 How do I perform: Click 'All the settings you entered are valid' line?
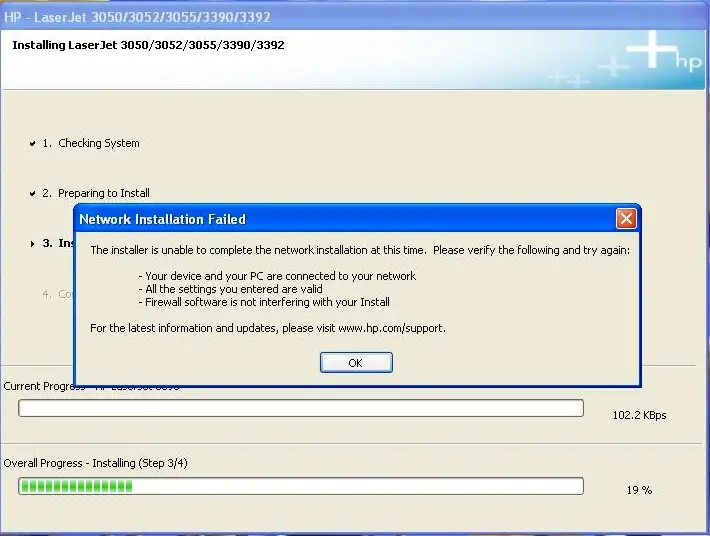coord(230,289)
